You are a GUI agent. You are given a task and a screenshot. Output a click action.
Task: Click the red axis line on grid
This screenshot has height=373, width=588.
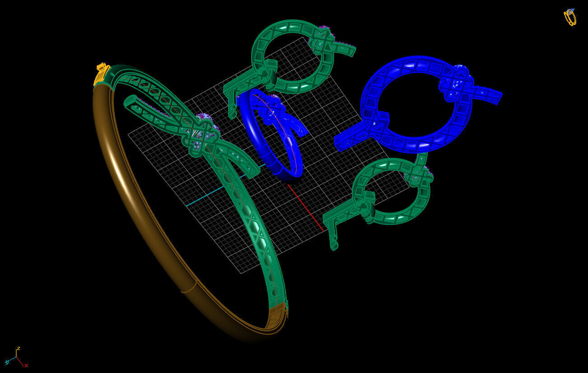click(x=305, y=207)
